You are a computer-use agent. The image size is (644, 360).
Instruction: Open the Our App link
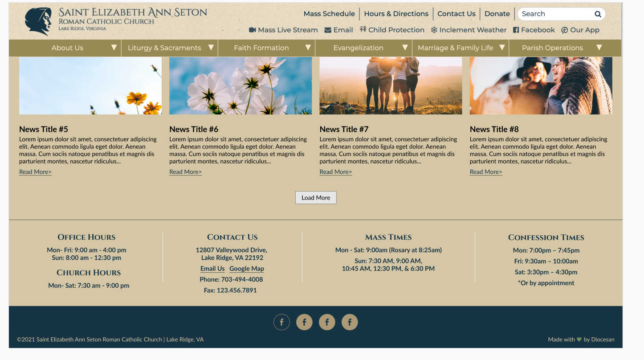580,30
